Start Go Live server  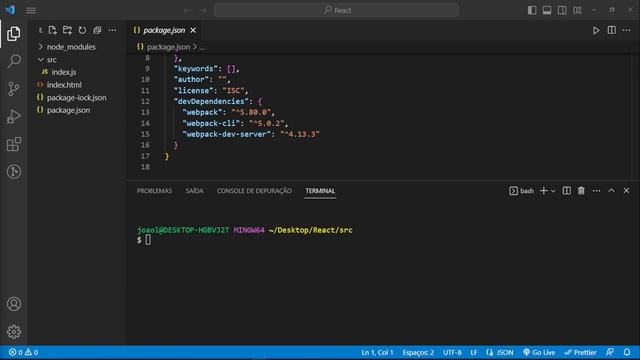pyautogui.click(x=539, y=352)
